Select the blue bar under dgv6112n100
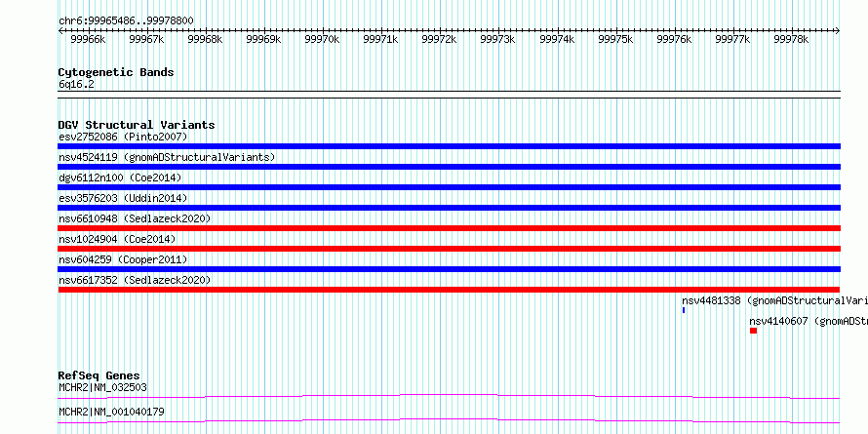Viewport: 868px width, 434px height. pyautogui.click(x=449, y=187)
